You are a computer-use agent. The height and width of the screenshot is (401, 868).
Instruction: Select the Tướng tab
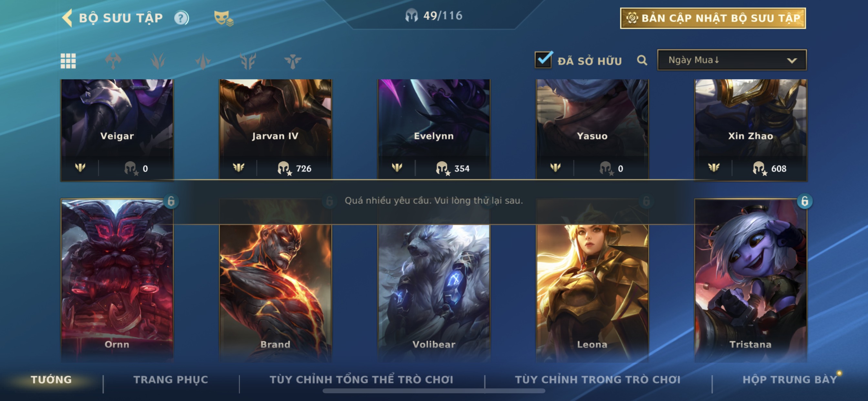coord(51,379)
